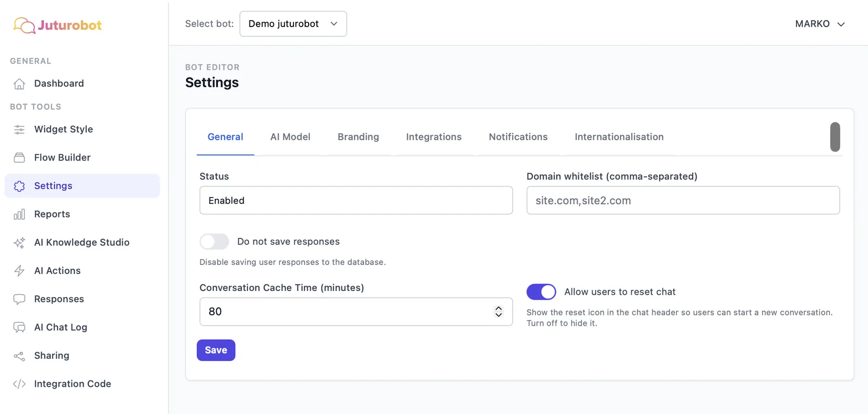868x414 pixels.
Task: Go to AI Knowledge Studio page
Action: pos(82,243)
